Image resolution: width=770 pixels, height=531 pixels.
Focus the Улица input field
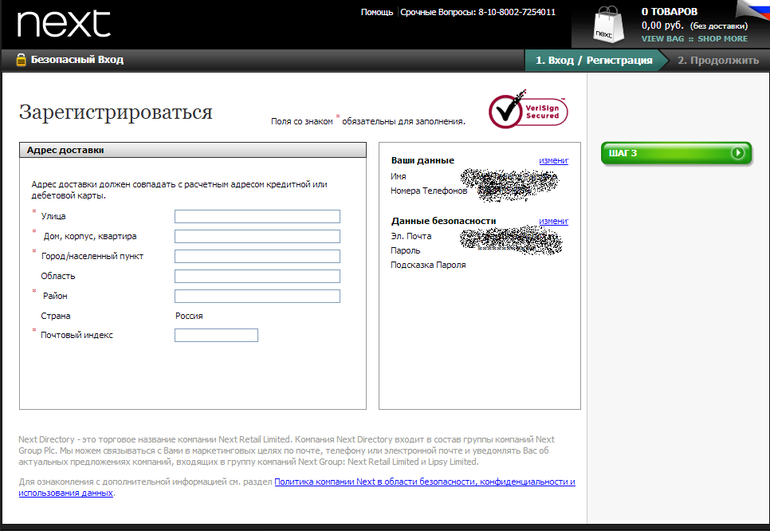click(257, 216)
